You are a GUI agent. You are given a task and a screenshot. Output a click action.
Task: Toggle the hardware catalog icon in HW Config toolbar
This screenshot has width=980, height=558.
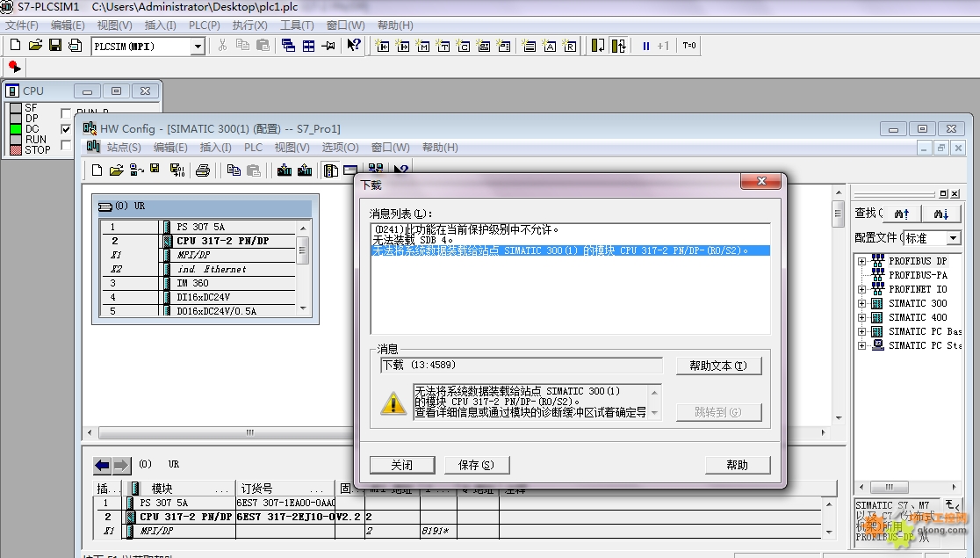(331, 170)
